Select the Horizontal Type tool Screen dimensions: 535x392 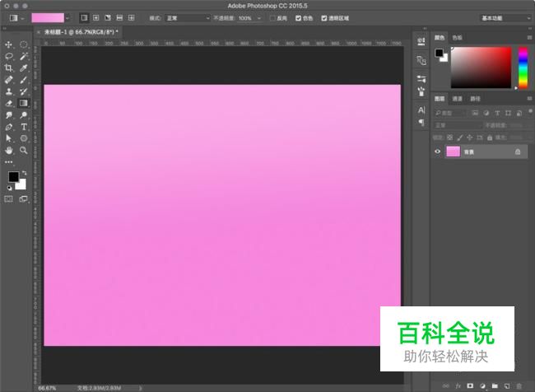tap(24, 128)
